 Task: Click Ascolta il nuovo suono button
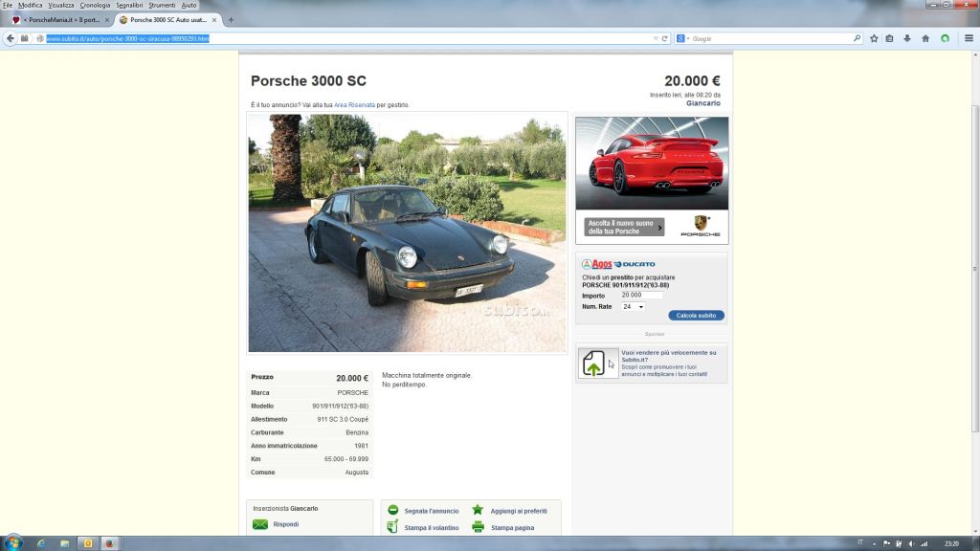624,227
